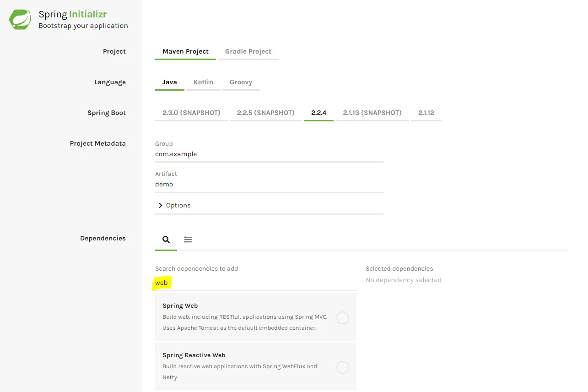Image resolution: width=588 pixels, height=392 pixels.
Task: Click the Dependencies section label
Action: [103, 238]
